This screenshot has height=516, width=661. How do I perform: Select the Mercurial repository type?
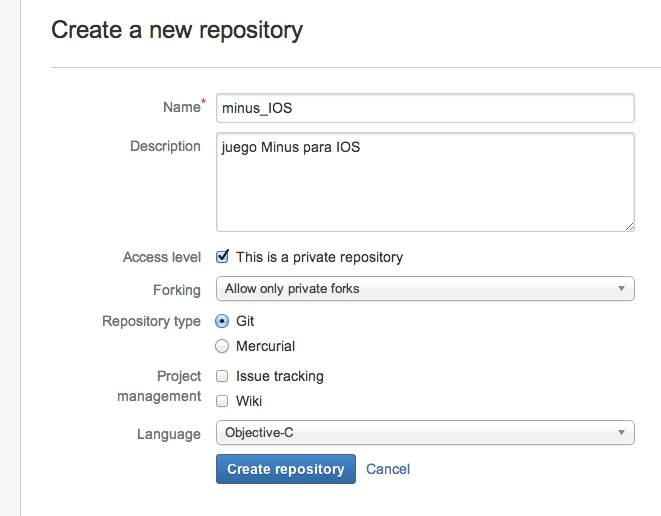(223, 346)
